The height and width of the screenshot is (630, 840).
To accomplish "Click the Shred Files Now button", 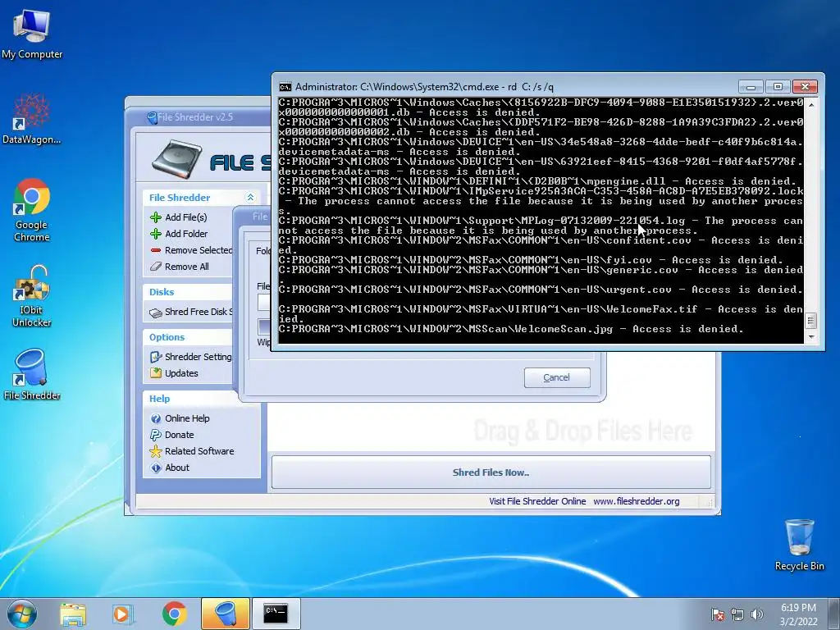I will pos(491,472).
